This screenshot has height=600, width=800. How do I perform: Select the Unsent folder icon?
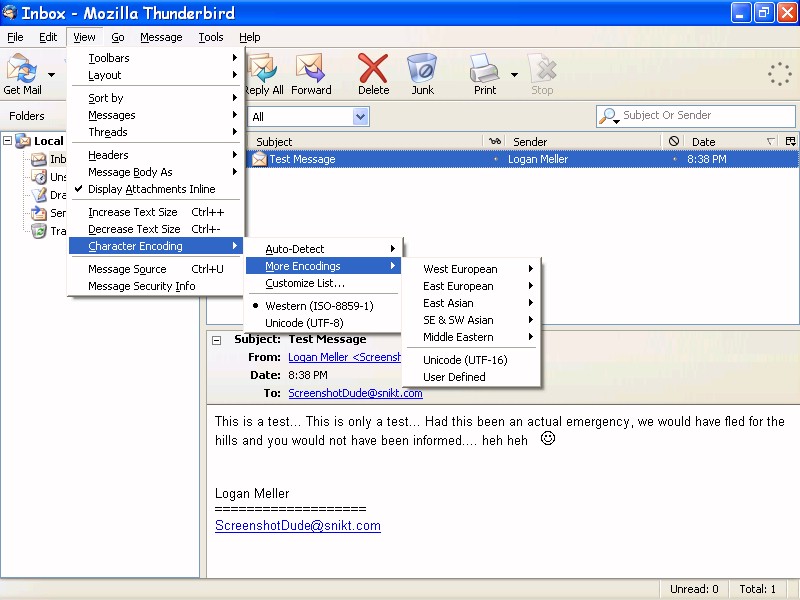[39, 177]
